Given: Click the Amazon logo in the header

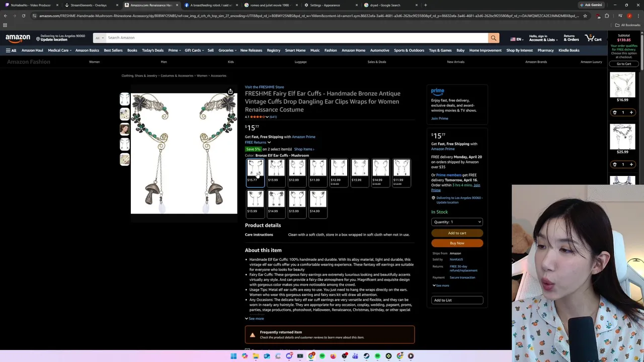Looking at the screenshot, I should click(x=18, y=38).
